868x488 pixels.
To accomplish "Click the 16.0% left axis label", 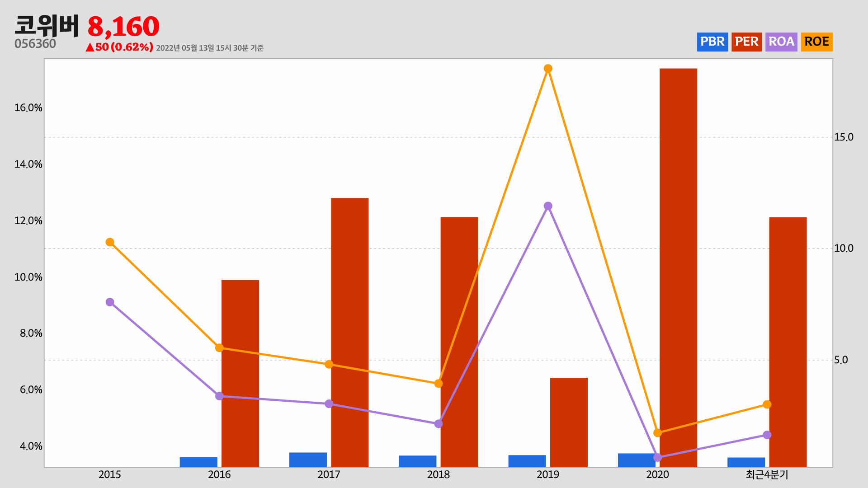I will coord(28,108).
